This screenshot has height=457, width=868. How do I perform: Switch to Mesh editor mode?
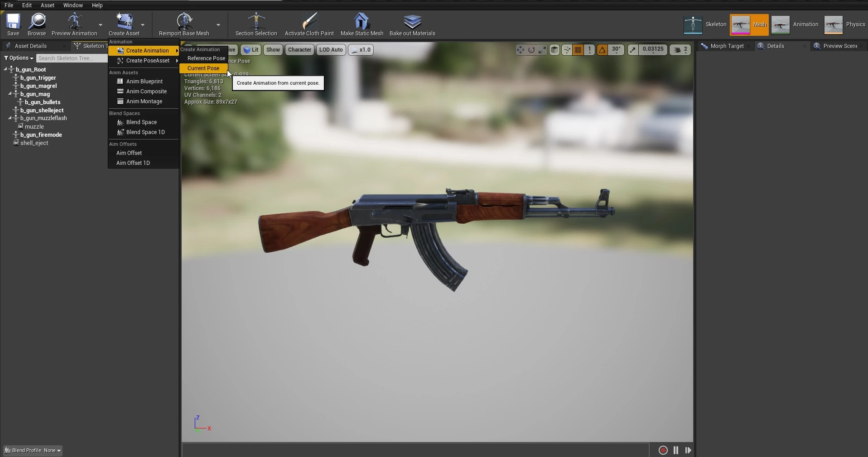[x=749, y=24]
